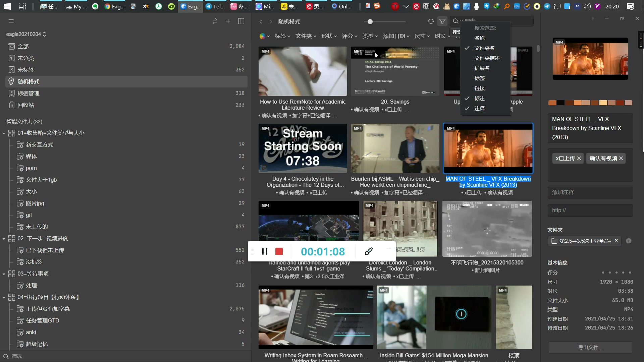Toggle 文件夹名 search scope
Screen dimensions: 644x362
[x=485, y=48]
